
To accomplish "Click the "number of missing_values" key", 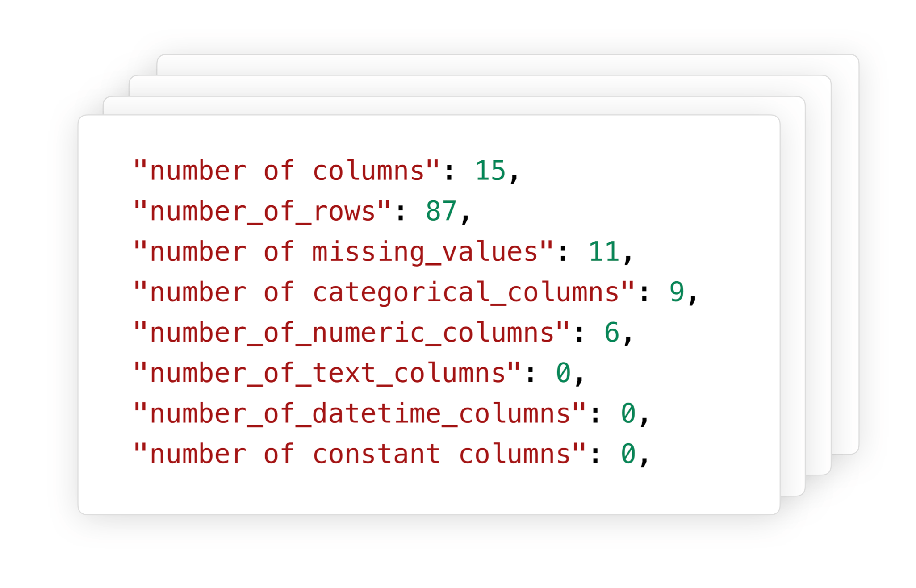I will point(343,252).
